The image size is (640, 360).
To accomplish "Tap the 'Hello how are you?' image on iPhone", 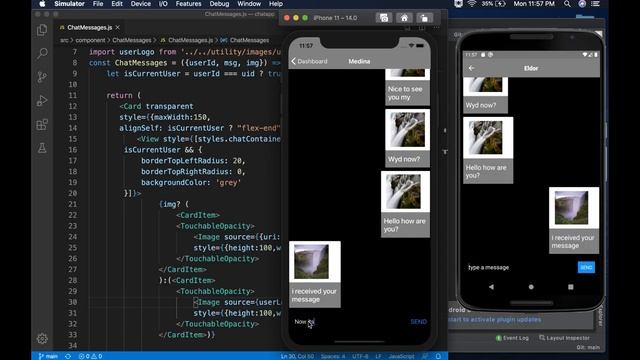I will click(x=403, y=191).
